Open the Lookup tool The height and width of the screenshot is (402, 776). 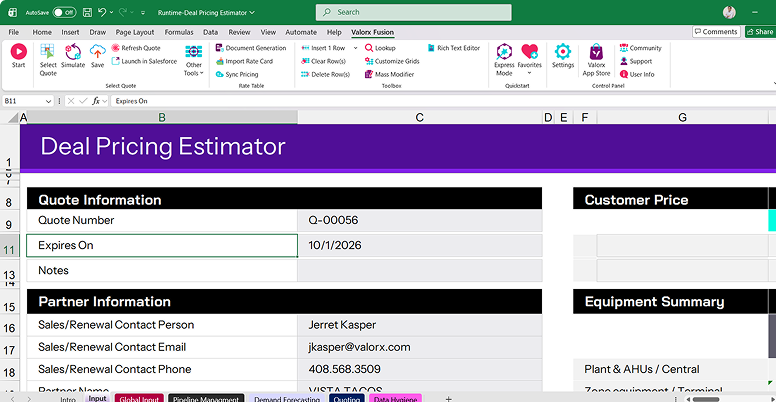point(380,48)
